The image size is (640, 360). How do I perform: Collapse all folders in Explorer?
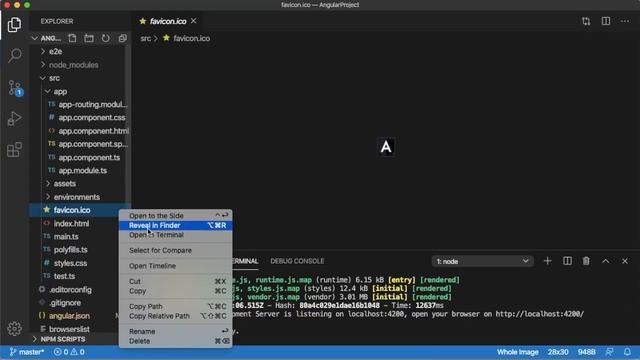(122, 38)
